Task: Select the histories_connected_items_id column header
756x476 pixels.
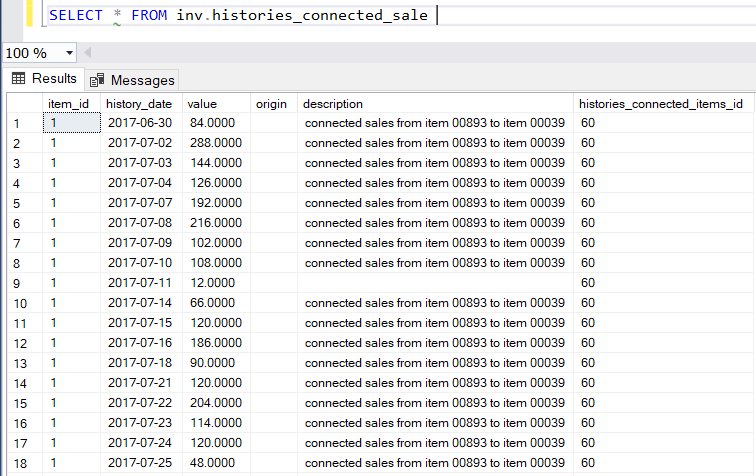Action: [x=663, y=104]
